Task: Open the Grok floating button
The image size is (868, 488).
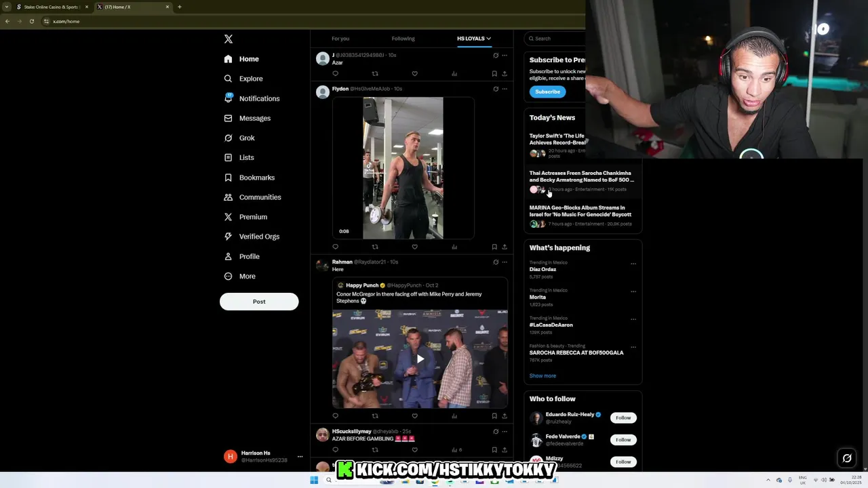Action: click(847, 458)
